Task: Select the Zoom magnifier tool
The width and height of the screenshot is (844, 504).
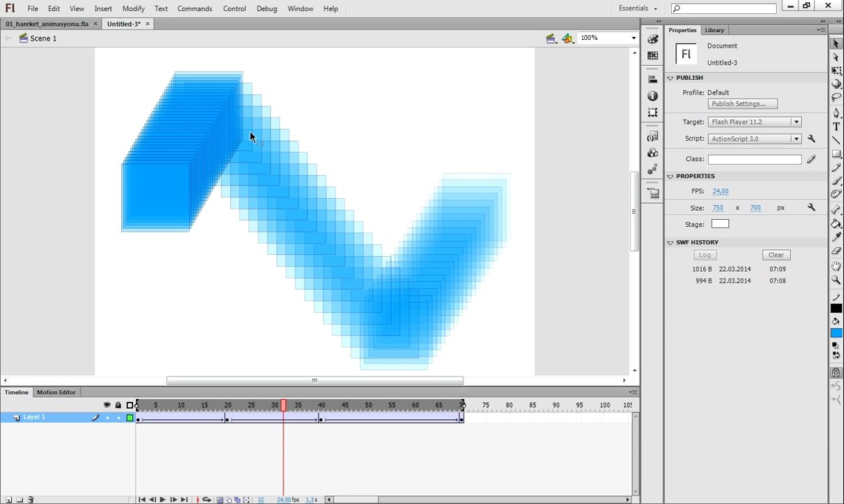Action: click(836, 280)
